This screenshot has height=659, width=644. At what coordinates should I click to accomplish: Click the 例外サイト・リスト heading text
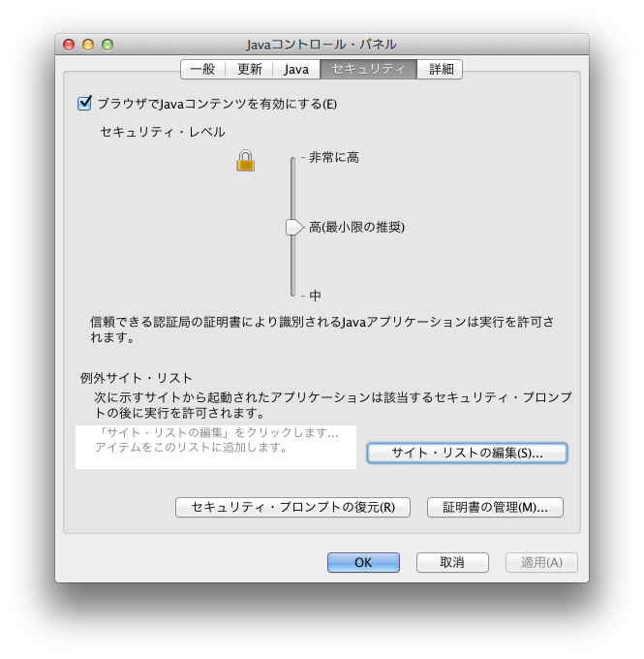pyautogui.click(x=137, y=378)
